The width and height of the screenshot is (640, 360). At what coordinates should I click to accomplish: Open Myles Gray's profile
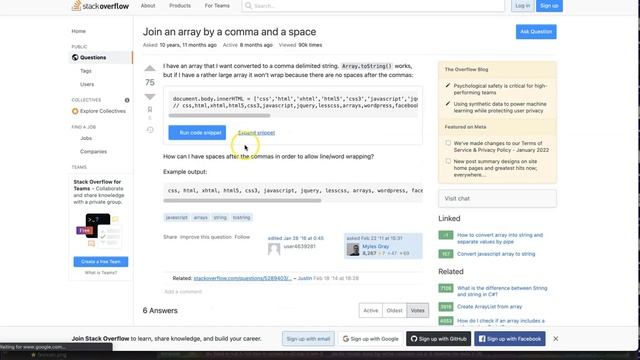[376, 246]
